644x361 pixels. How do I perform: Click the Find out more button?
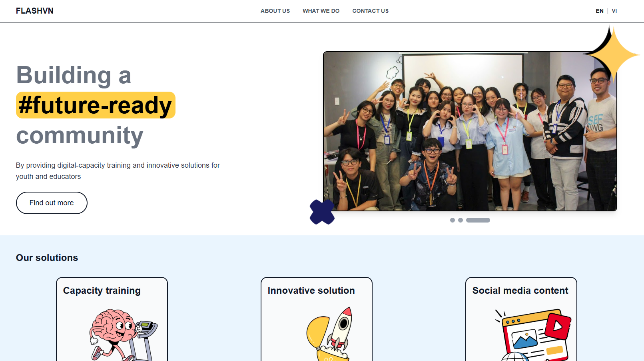point(52,203)
